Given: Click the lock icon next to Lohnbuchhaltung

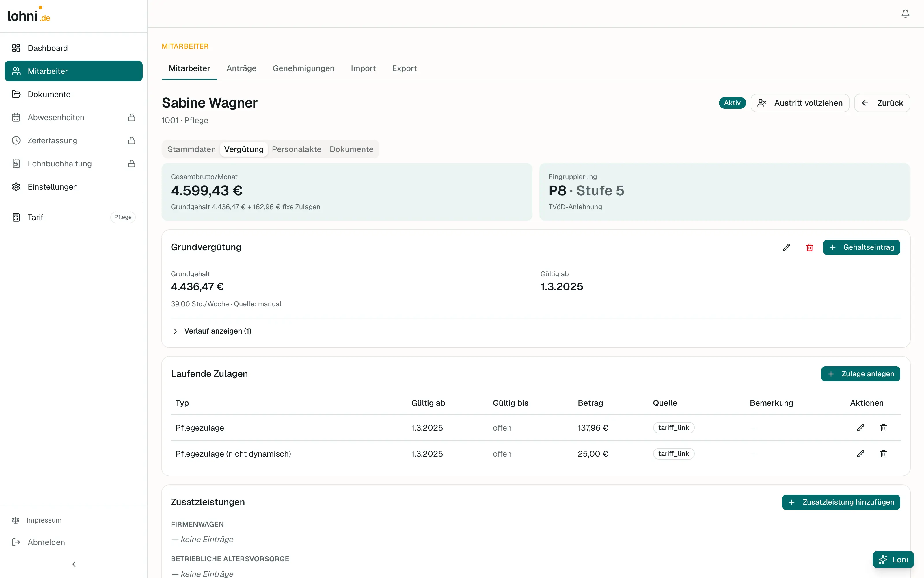Looking at the screenshot, I should pos(132,164).
